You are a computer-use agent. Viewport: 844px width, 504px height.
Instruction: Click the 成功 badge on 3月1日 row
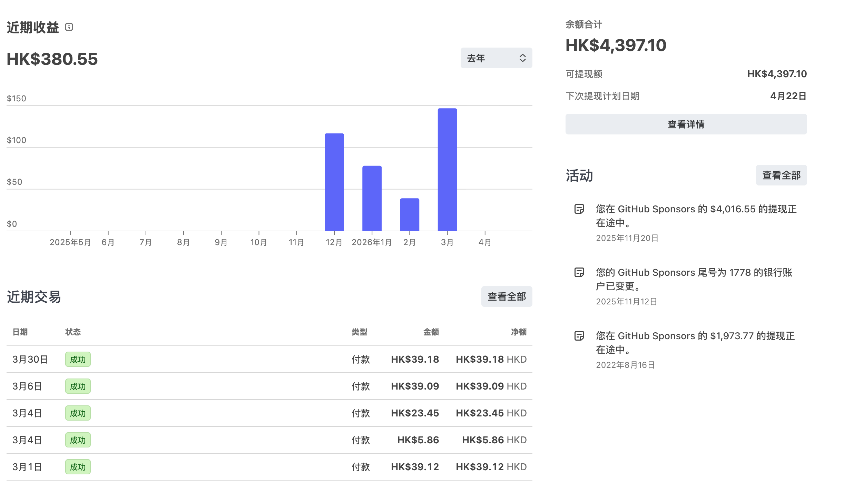click(78, 467)
